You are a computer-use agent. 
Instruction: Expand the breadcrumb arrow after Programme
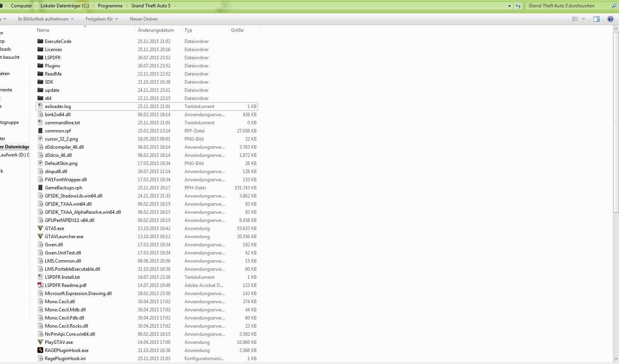pyautogui.click(x=127, y=6)
